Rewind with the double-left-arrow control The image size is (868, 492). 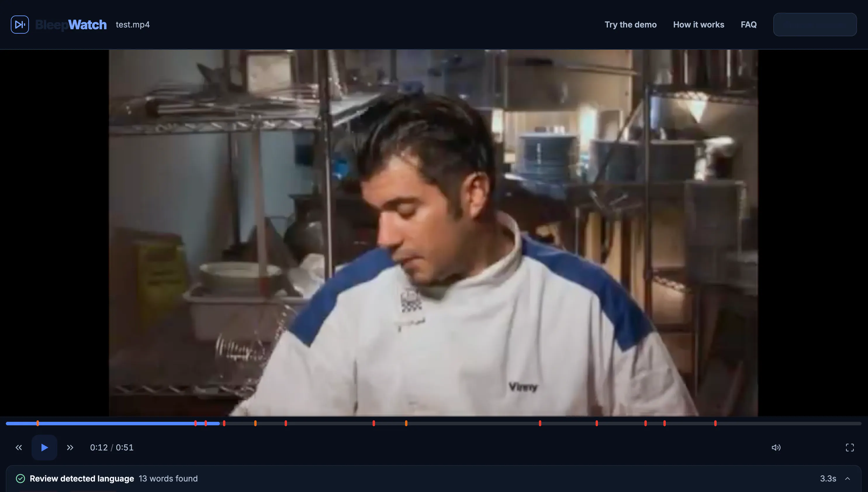(x=19, y=448)
